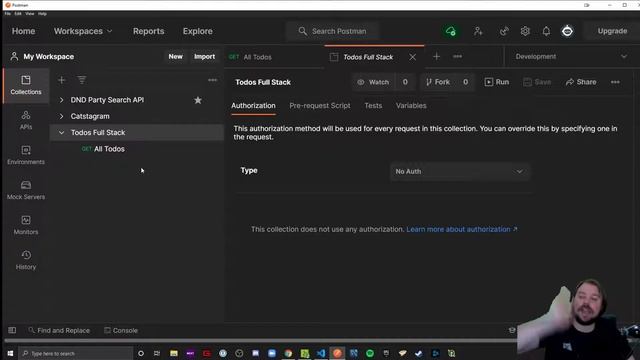The height and width of the screenshot is (360, 640).
Task: Click the capture requests satellite icon
Action: (x=504, y=31)
